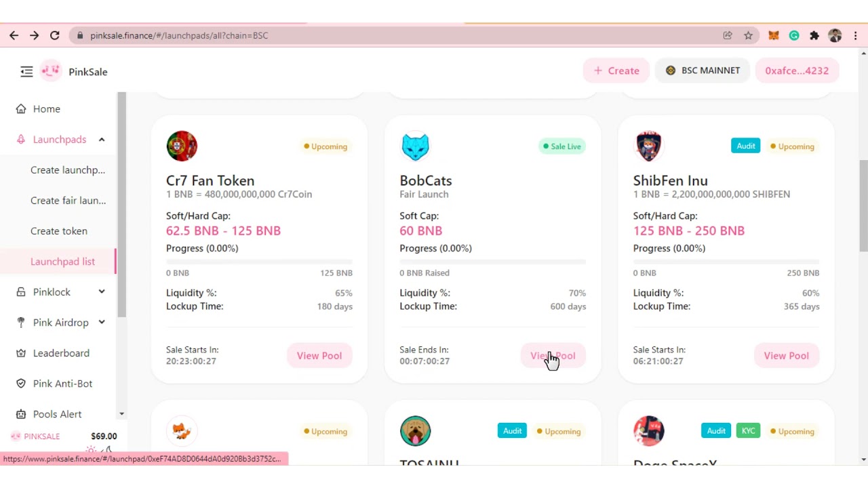Open the BSC MAINNET network selector

click(702, 70)
